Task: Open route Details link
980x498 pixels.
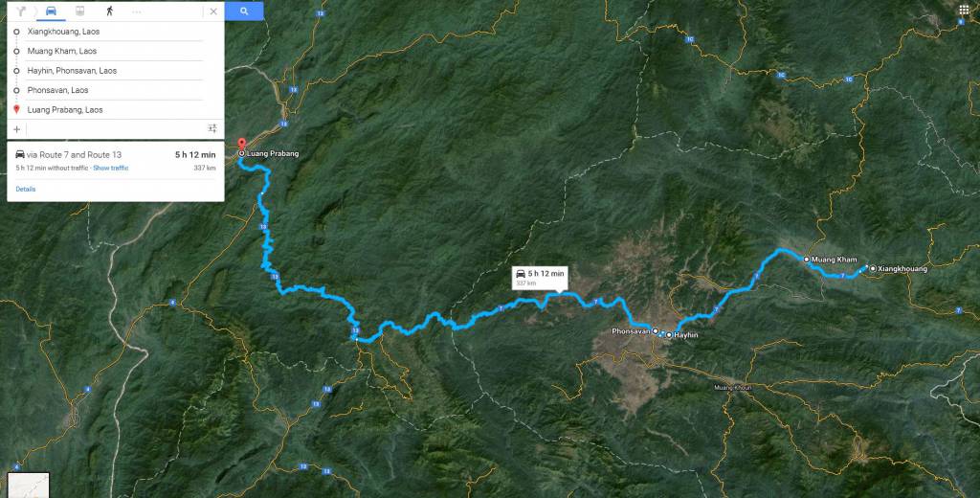Action: click(x=26, y=189)
